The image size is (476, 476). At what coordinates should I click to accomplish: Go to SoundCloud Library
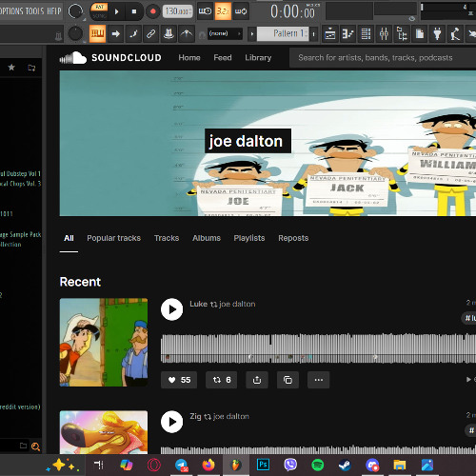258,58
